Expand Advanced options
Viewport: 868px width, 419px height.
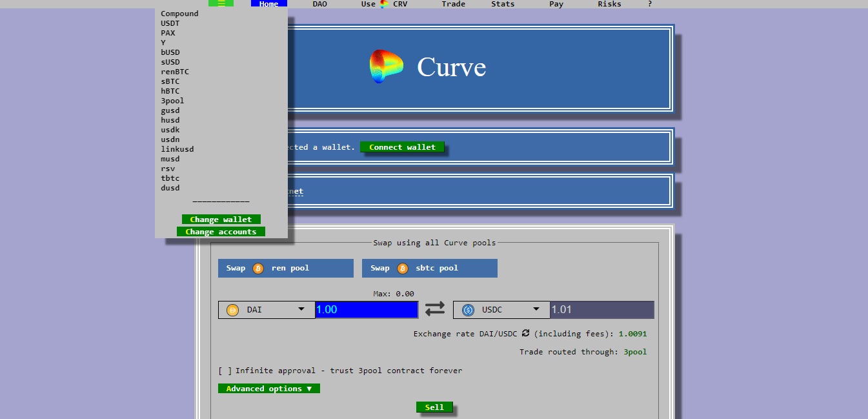tap(269, 389)
